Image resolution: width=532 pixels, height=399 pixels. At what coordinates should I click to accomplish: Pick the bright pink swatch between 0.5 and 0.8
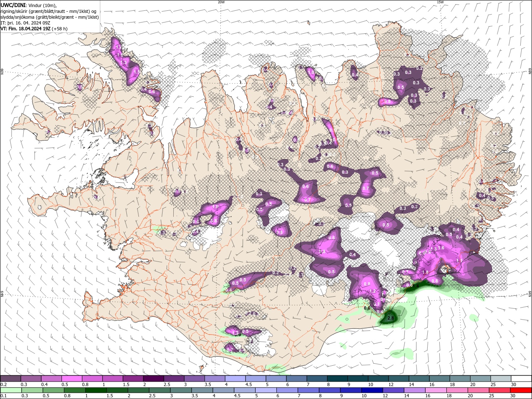click(x=71, y=379)
